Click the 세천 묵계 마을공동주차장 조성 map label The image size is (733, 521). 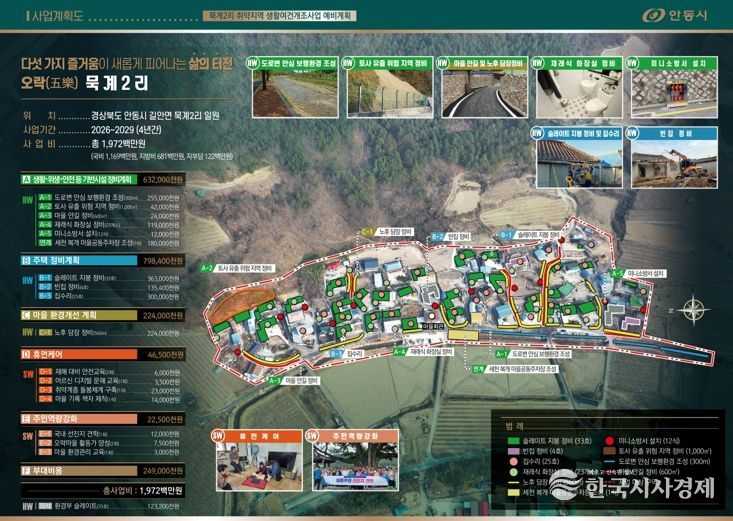[x=515, y=369]
